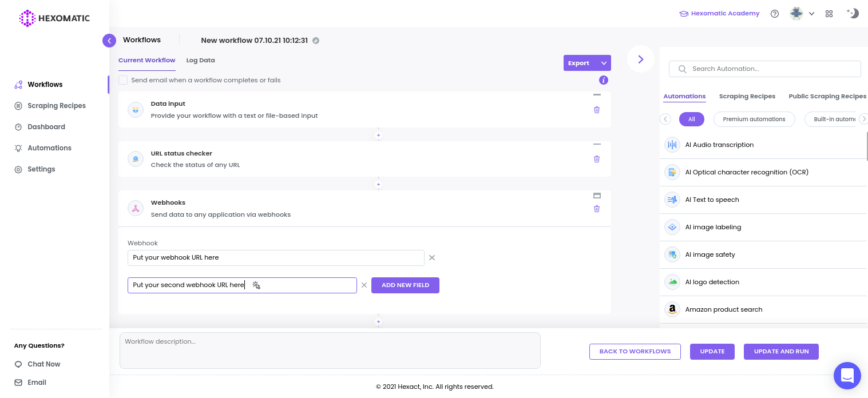Open the apps grid icon
This screenshot has height=398, width=868.
click(x=829, y=14)
